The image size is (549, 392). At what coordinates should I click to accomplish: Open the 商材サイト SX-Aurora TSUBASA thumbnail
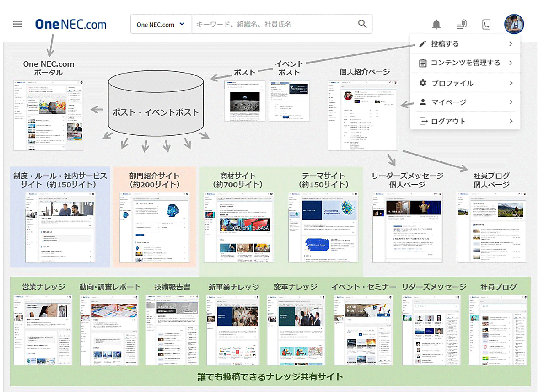coord(238,227)
